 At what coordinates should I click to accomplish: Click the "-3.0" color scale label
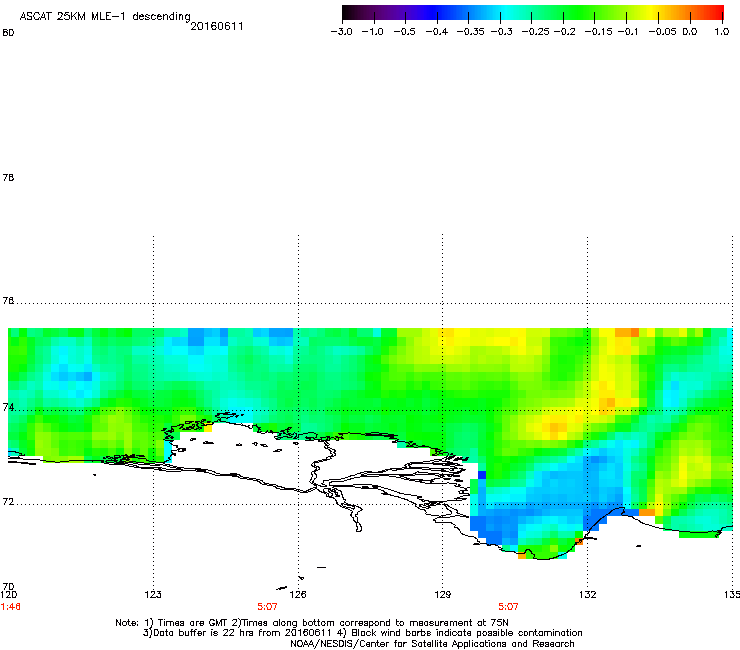[342, 32]
